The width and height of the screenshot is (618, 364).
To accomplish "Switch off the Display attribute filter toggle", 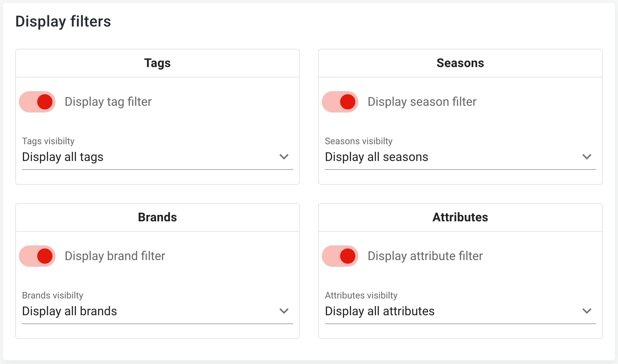I will coord(340,256).
